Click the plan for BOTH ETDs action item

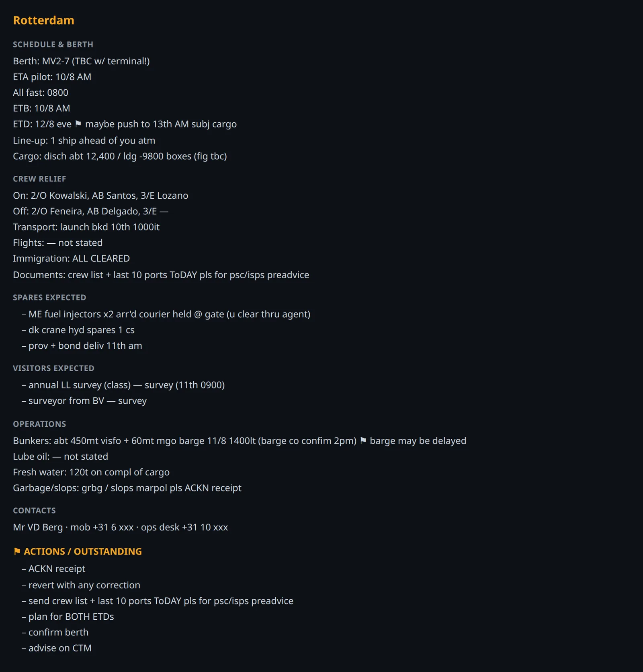(x=68, y=617)
